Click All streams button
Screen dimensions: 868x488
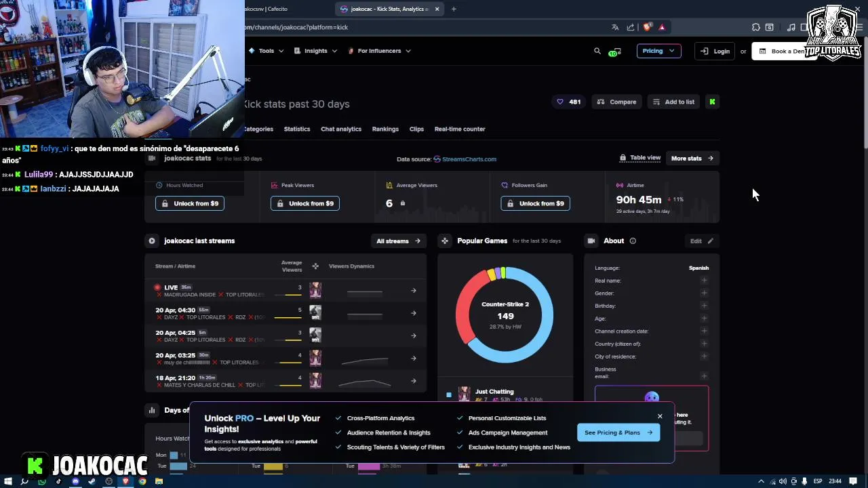pos(399,241)
